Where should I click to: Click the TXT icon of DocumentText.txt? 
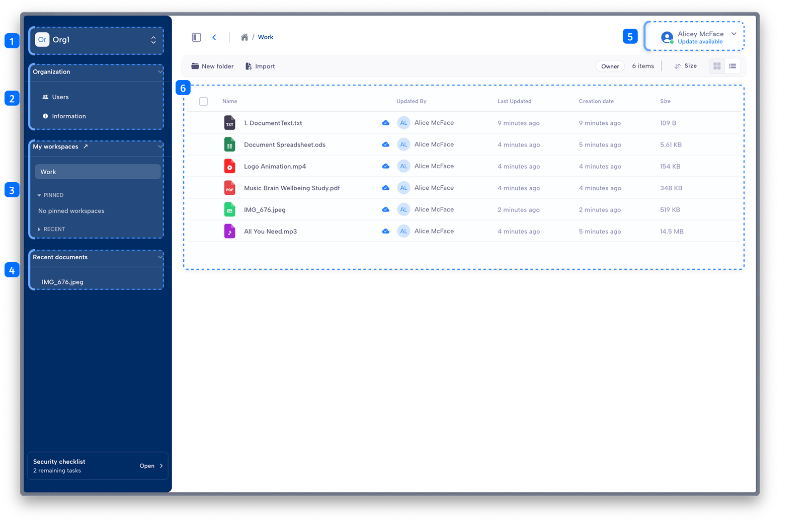click(x=229, y=123)
